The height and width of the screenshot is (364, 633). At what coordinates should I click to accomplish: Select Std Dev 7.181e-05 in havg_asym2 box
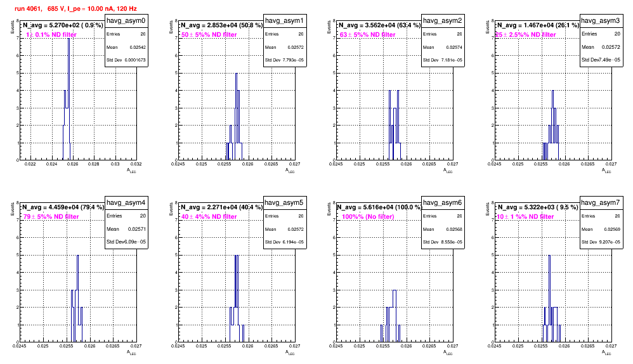443,60
